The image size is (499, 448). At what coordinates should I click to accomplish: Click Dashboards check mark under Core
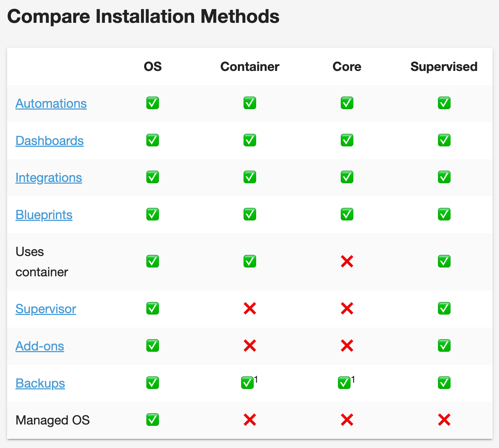(347, 140)
